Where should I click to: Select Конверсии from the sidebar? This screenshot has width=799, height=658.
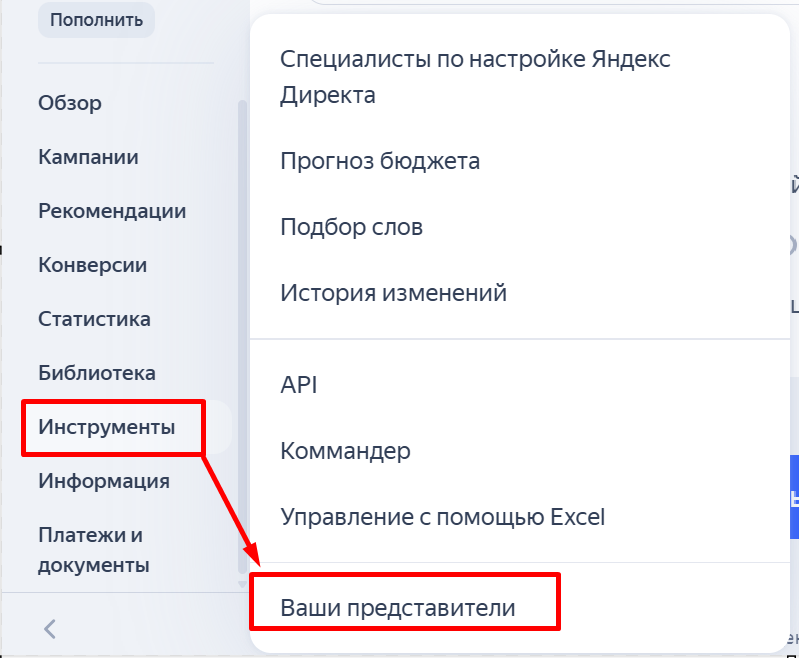pyautogui.click(x=93, y=265)
